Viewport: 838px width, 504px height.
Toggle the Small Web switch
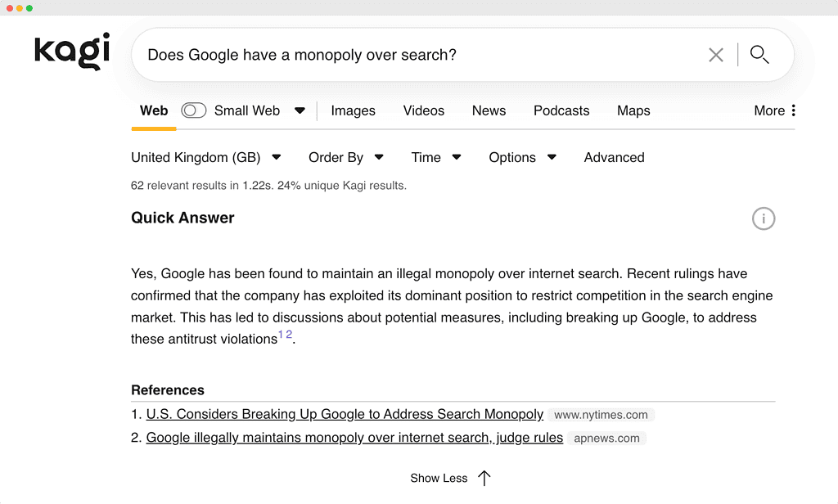coord(194,110)
